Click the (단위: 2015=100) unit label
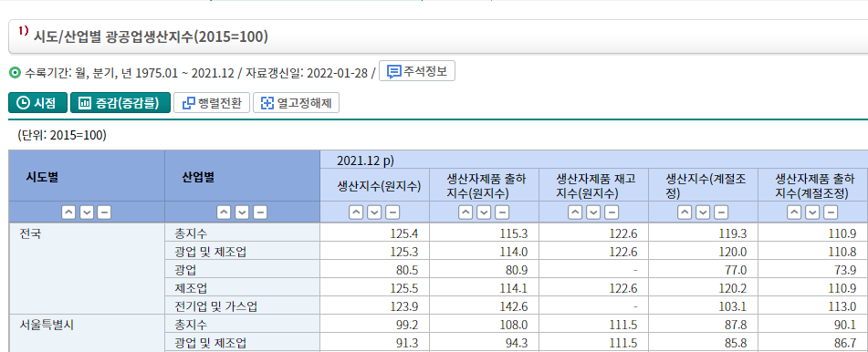 [x=62, y=136]
